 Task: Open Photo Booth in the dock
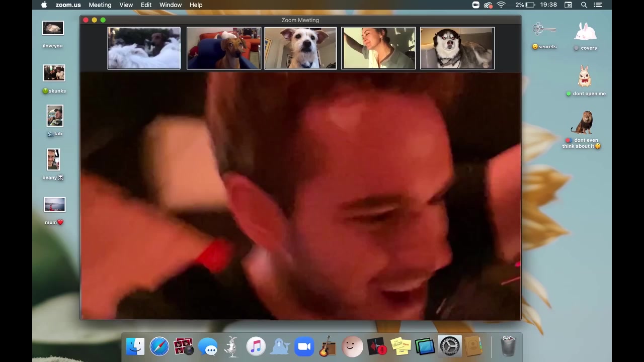183,346
